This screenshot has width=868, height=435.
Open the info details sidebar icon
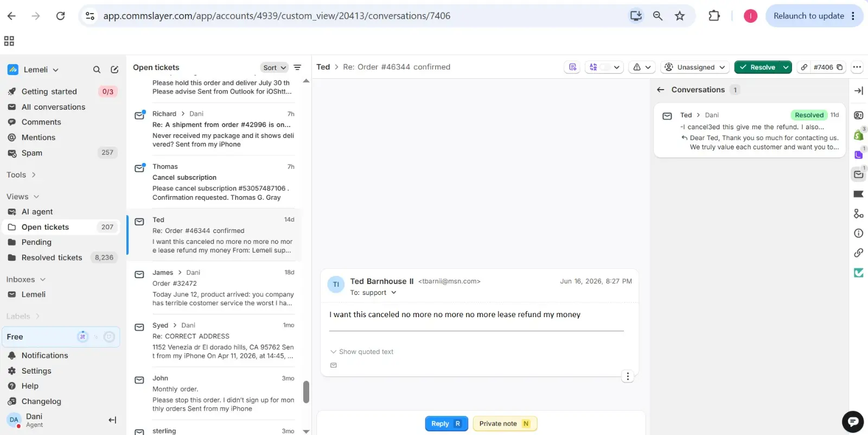pos(859,233)
